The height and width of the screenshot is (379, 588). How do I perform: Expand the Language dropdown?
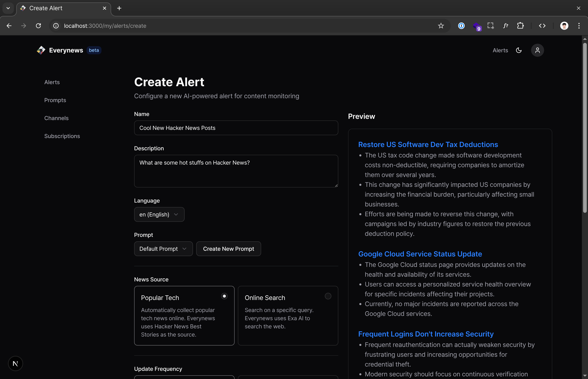[159, 214]
